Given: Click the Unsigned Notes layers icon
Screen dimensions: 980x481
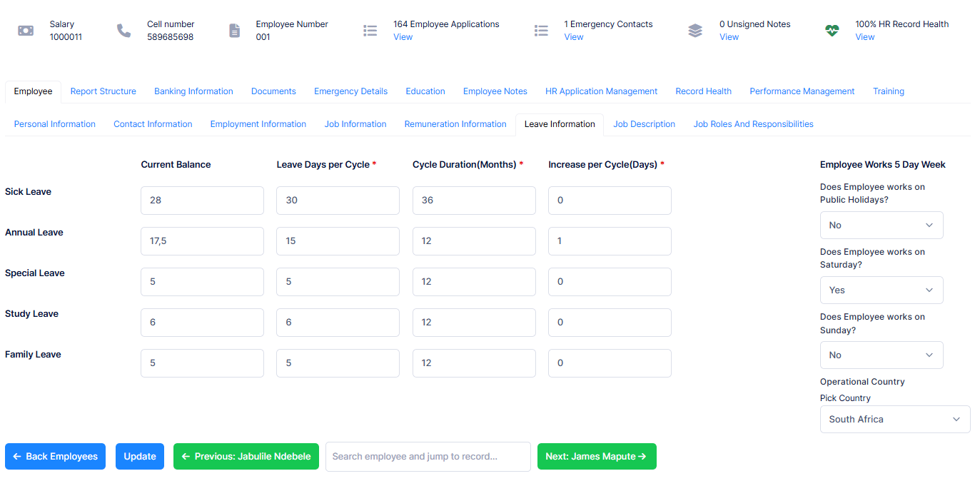Looking at the screenshot, I should tap(695, 31).
